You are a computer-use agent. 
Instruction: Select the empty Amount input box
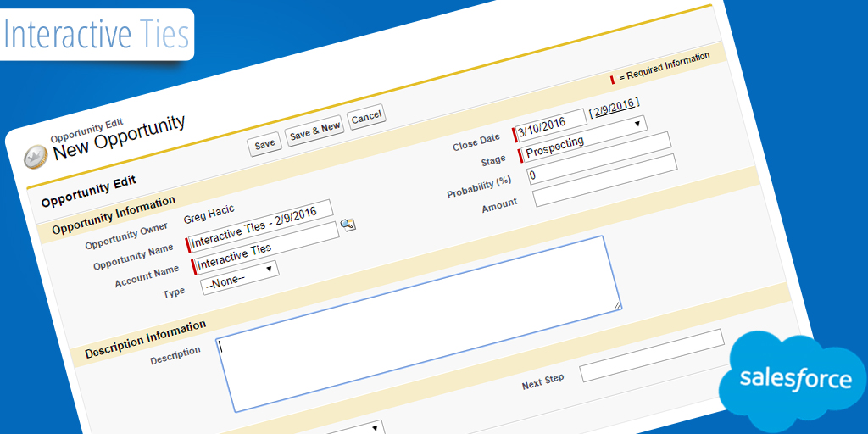607,188
